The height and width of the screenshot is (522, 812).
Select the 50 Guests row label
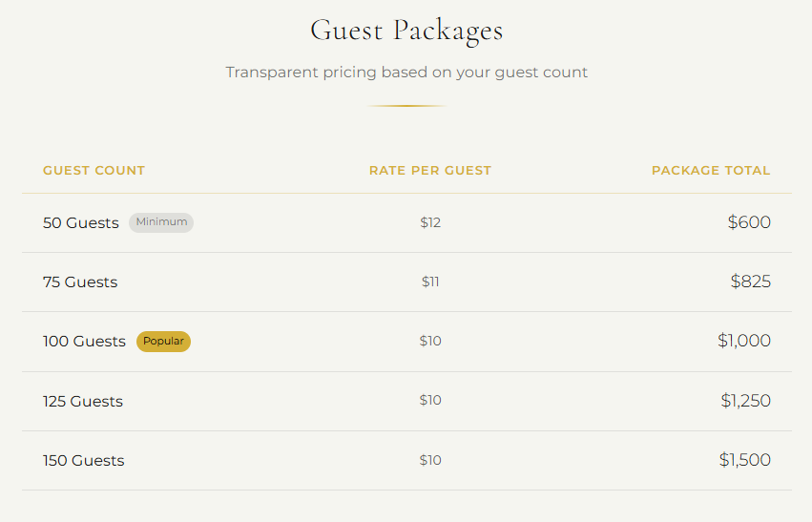[81, 223]
